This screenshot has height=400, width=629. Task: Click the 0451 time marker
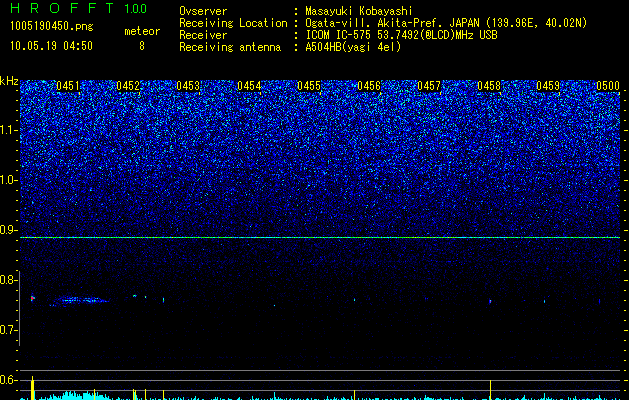point(68,86)
